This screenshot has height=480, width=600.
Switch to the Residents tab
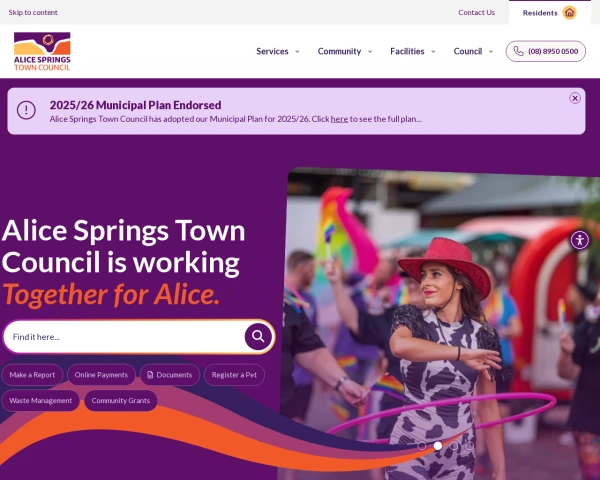pos(550,13)
